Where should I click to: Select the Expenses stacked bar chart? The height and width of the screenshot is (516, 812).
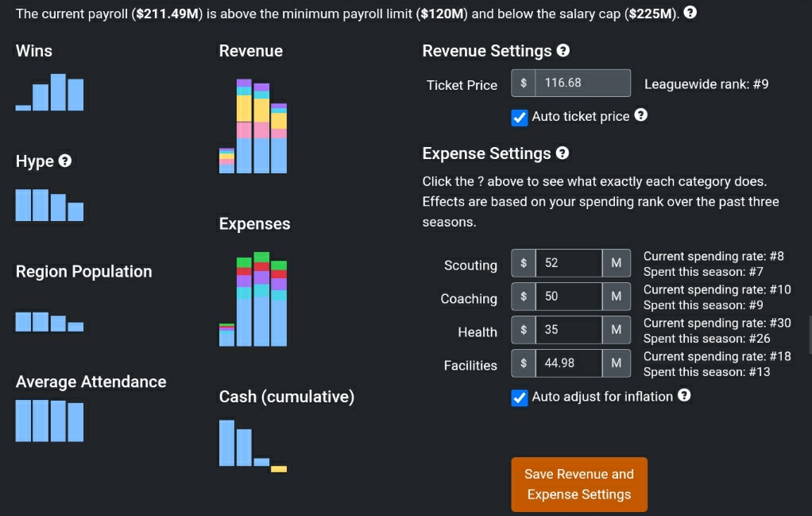click(x=253, y=299)
